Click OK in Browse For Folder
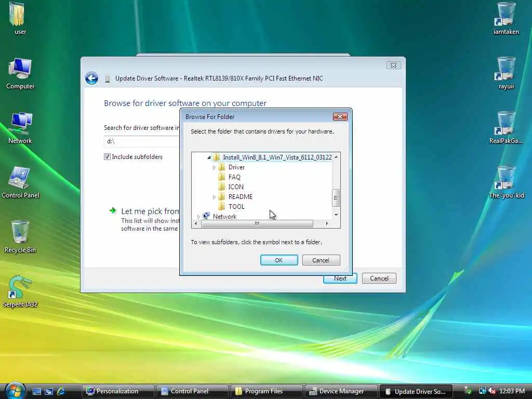532x399 pixels. click(x=279, y=260)
